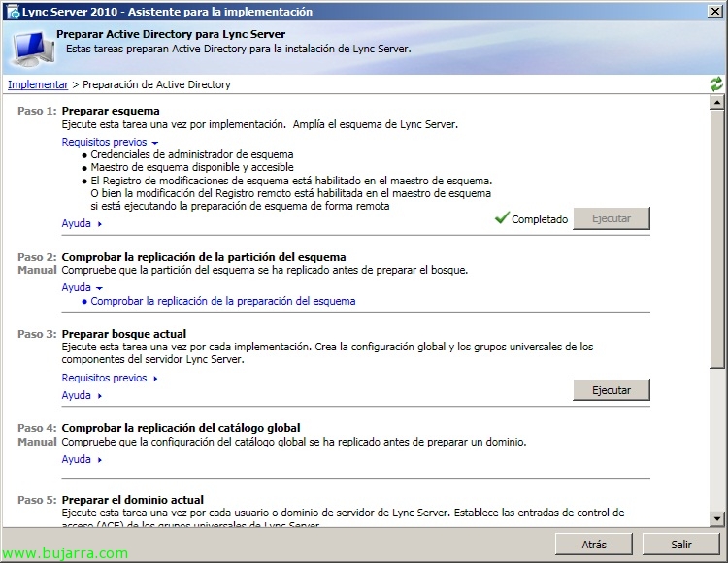
Task: Click the Lync Server title bar icon
Action: [13, 12]
